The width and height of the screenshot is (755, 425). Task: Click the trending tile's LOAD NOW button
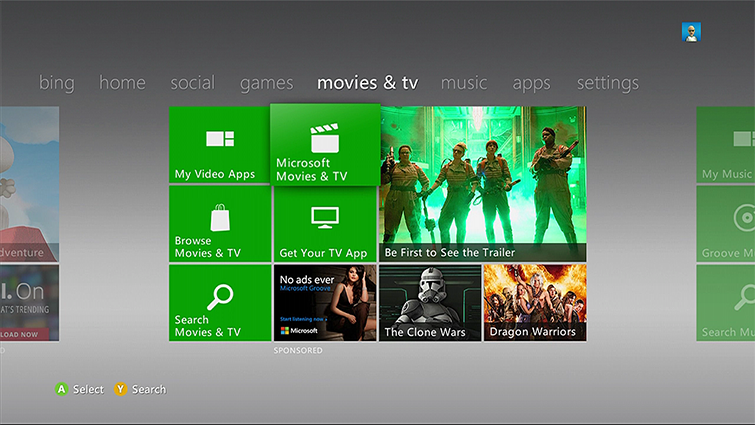[24, 334]
